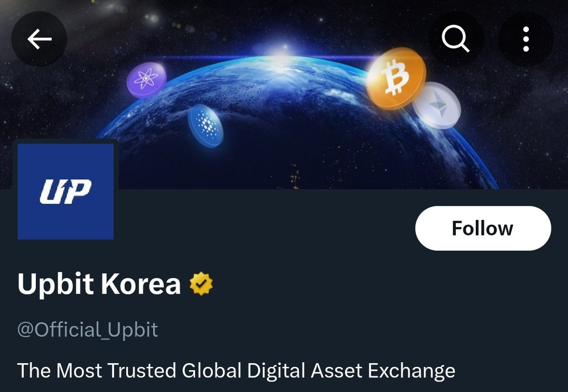This screenshot has height=392, width=568.
Task: Tap the silver Ethereum coin in banner
Action: click(x=436, y=106)
